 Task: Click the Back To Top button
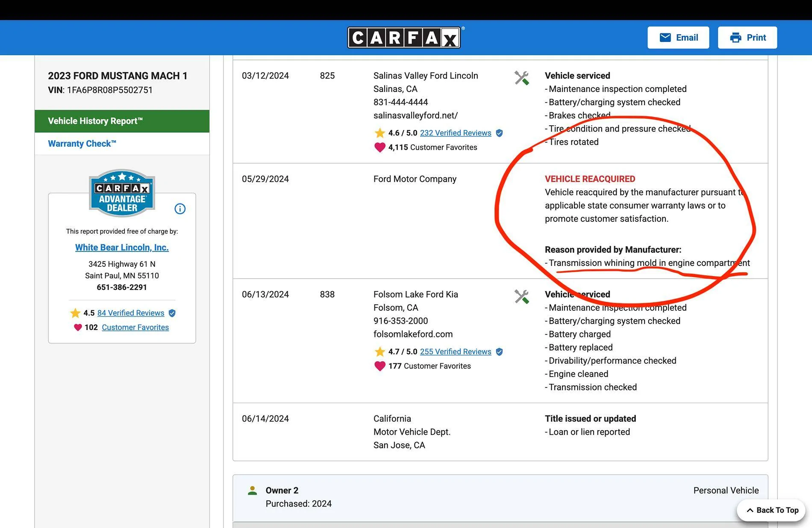(x=771, y=510)
